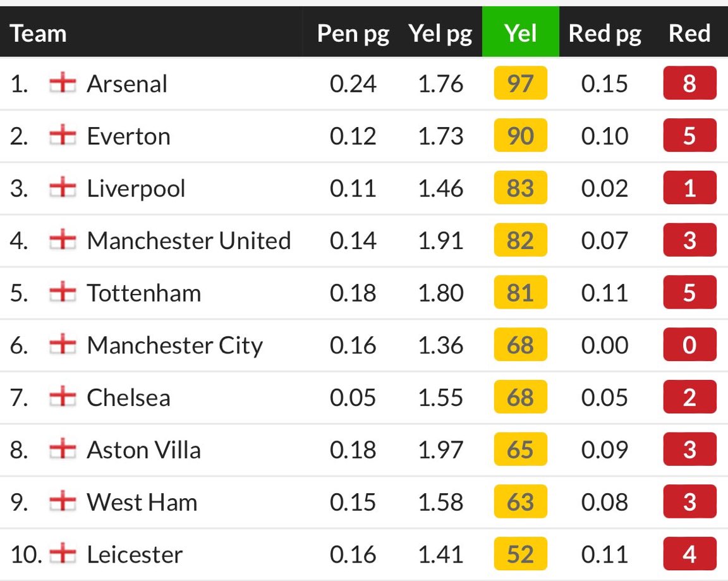Click the Team column header

(39, 33)
